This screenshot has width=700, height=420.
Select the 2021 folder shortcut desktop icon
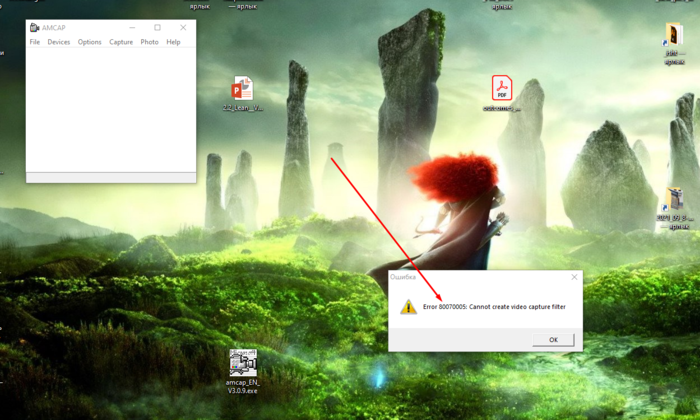[x=675, y=208]
